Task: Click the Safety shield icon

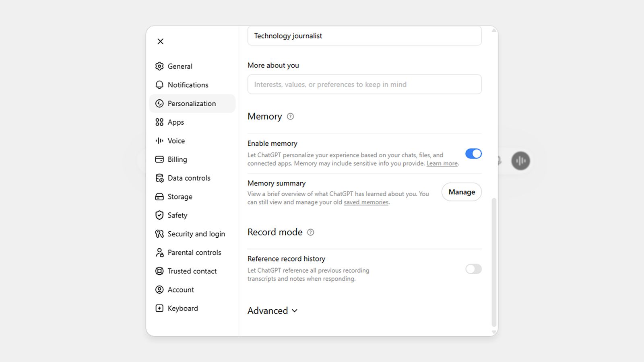Action: point(159,215)
